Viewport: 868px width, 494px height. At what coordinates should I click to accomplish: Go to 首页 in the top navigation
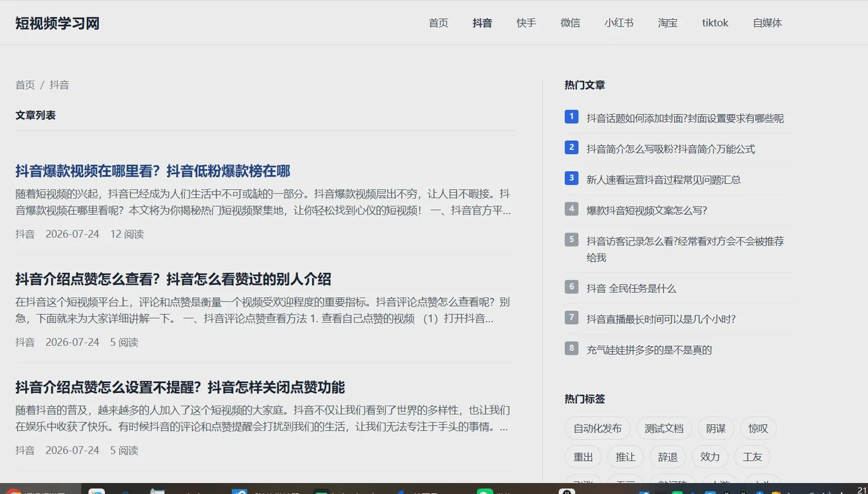point(438,23)
